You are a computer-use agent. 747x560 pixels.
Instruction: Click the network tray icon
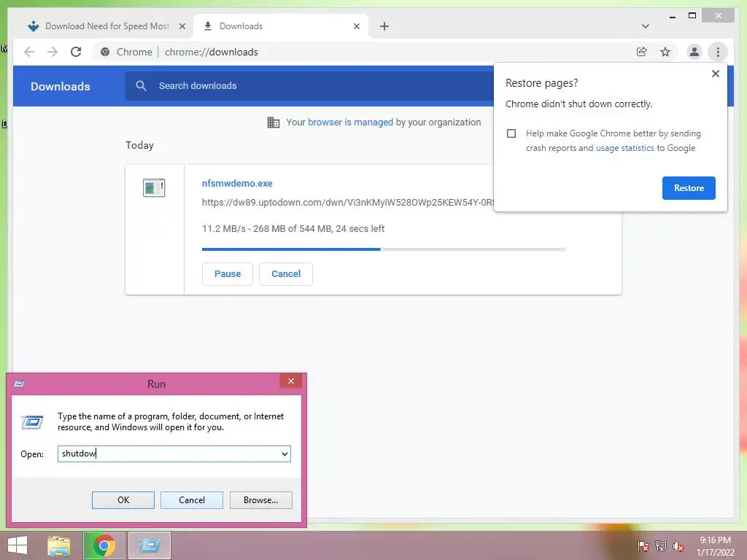(x=661, y=546)
